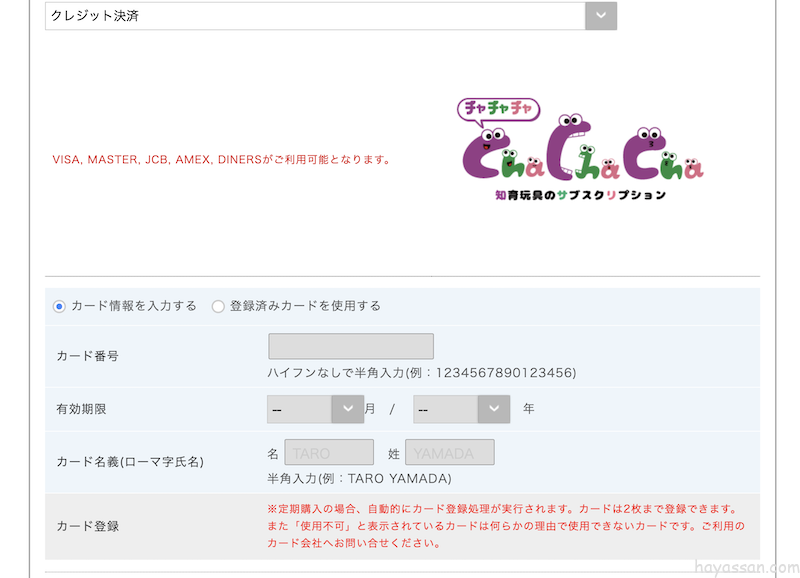The width and height of the screenshot is (800, 578).
Task: Click the カード登録 row label
Action: pos(88,526)
